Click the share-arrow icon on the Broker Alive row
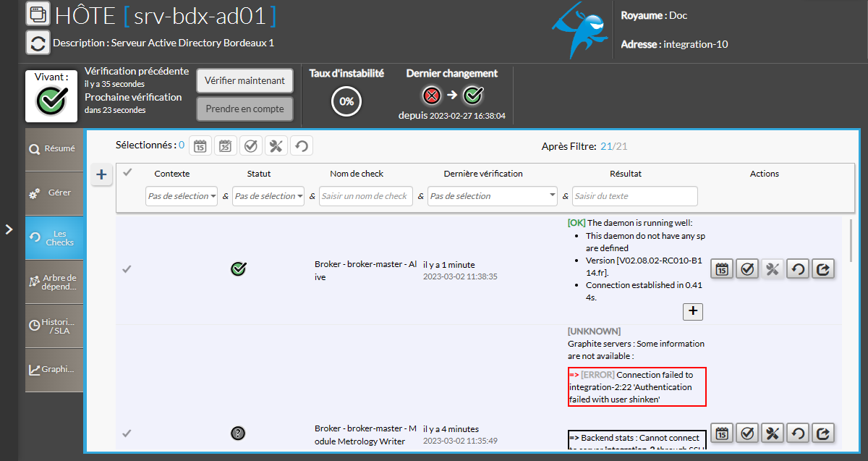The image size is (868, 461). (823, 269)
